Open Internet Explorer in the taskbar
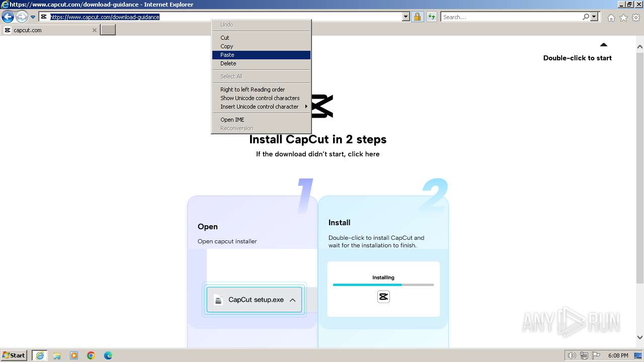 (40, 355)
